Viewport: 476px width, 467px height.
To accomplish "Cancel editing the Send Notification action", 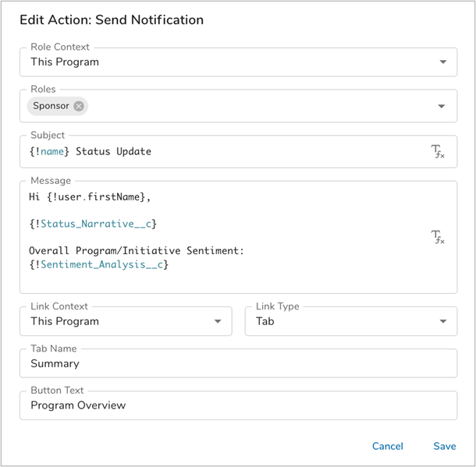I will tap(387, 446).
